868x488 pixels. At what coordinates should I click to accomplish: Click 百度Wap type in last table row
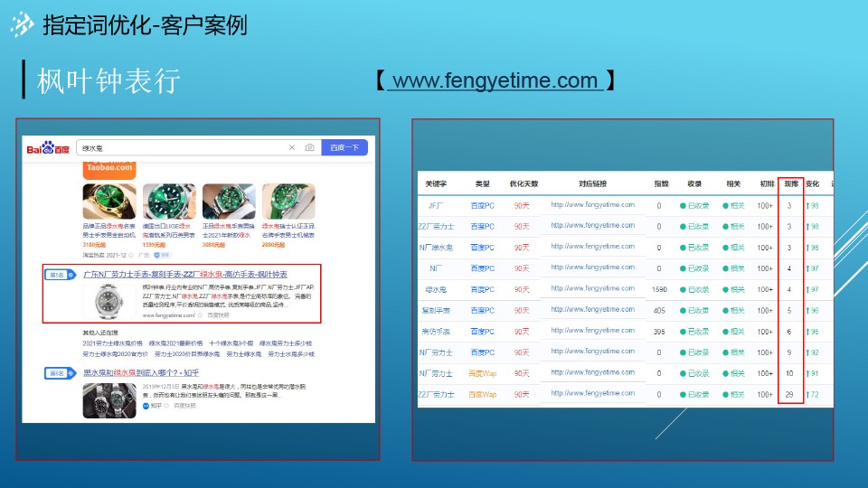tap(482, 395)
